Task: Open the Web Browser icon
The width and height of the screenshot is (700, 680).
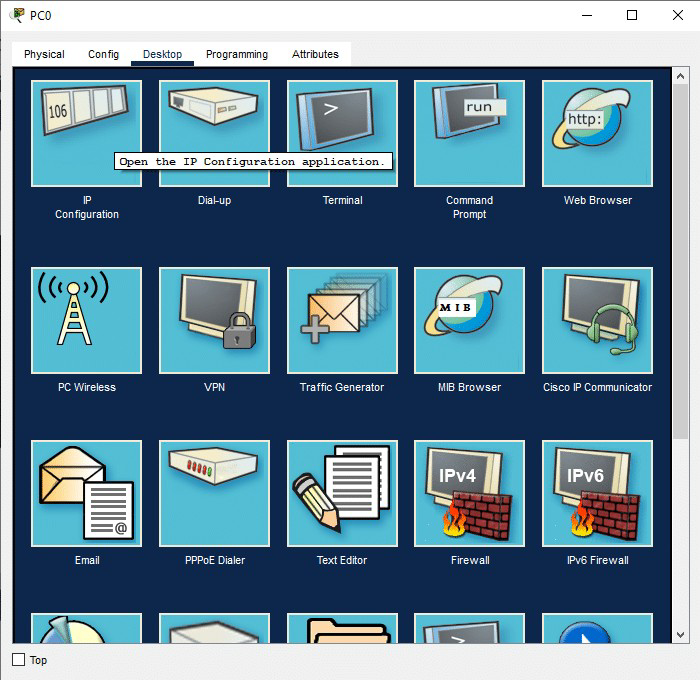Action: (597, 133)
